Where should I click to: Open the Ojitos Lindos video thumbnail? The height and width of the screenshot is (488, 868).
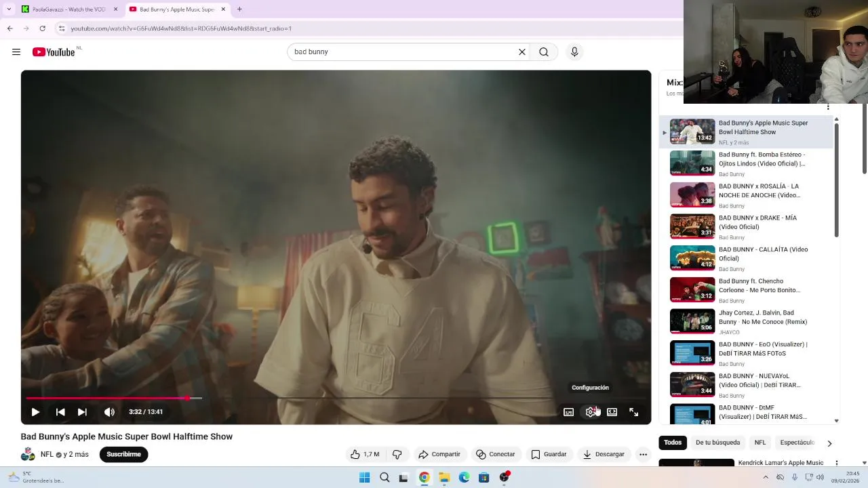692,163
